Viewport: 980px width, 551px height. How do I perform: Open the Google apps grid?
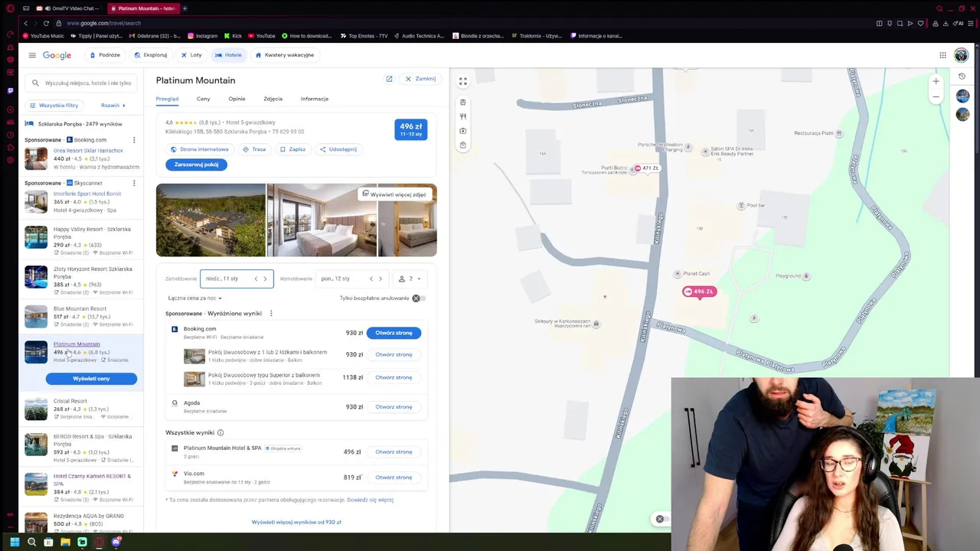click(x=942, y=55)
